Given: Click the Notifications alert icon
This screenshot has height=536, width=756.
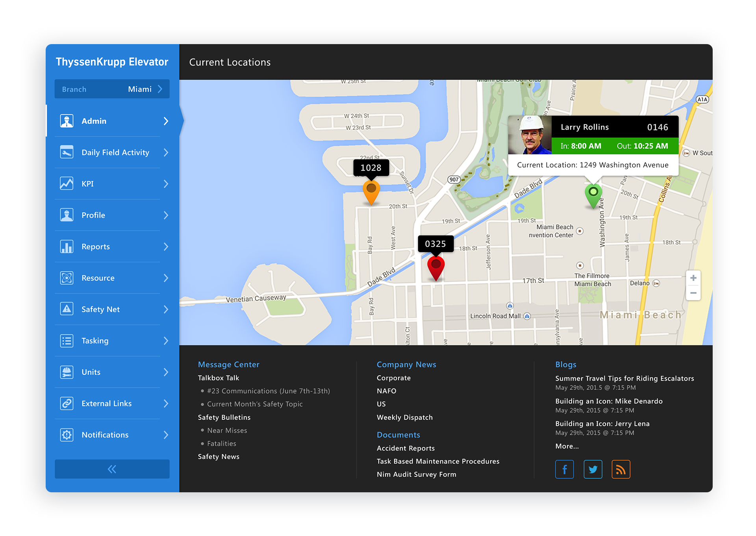Looking at the screenshot, I should point(67,435).
